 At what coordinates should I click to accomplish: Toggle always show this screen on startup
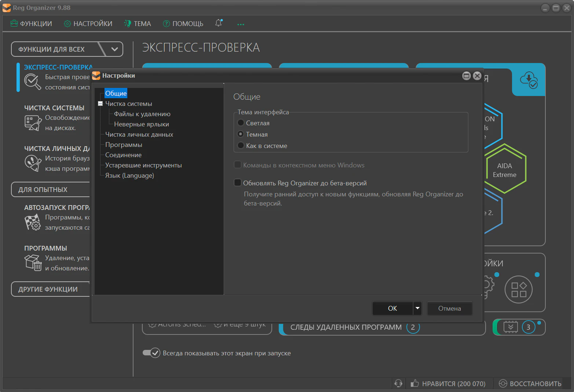pos(151,353)
